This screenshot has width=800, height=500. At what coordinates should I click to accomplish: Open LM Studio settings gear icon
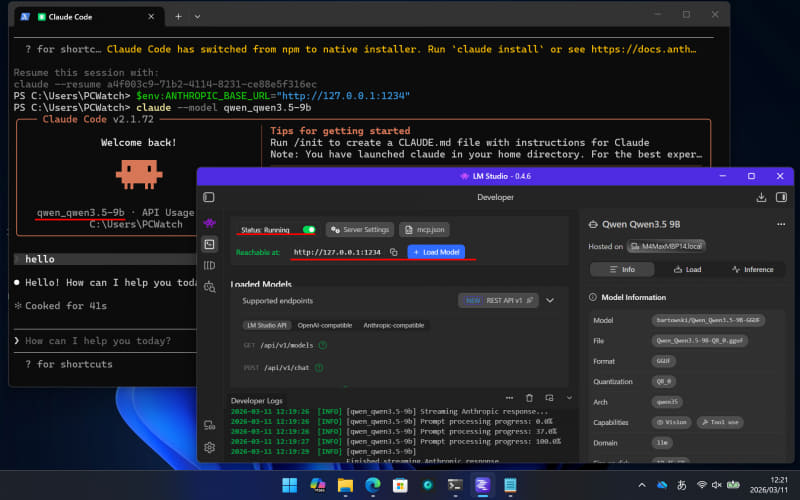point(209,447)
